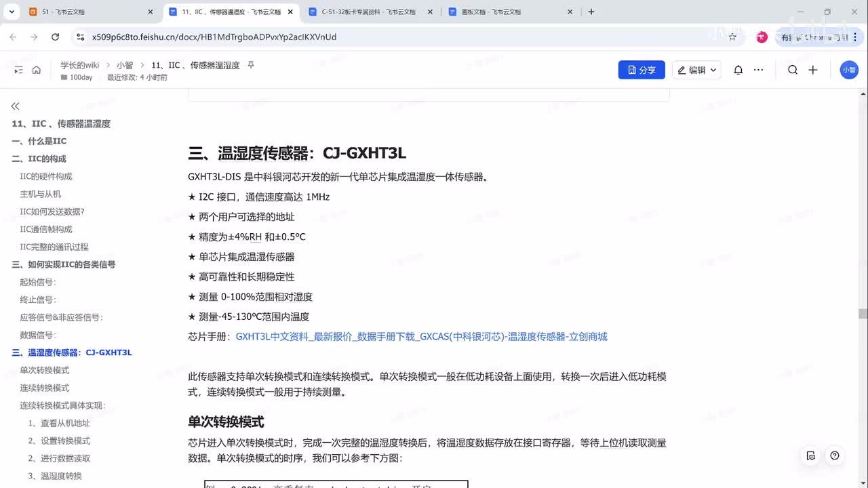Jump to '一、什么是IIC' in outline
Screen dimensions: 868x488
coord(39,141)
